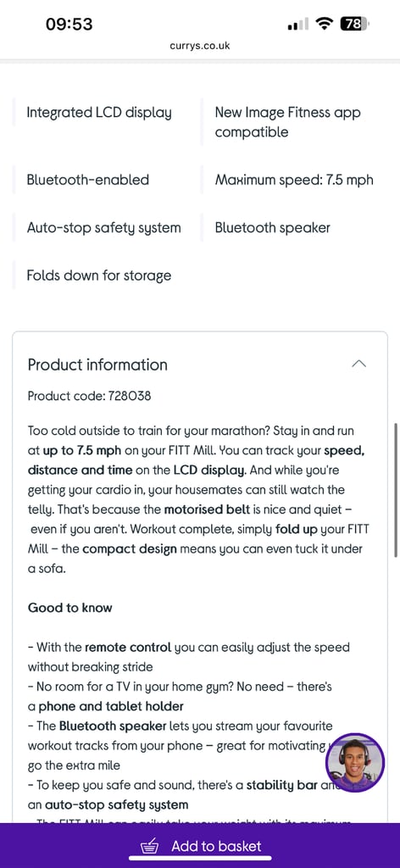Select New Image Fitness app compatible feature
Screen dimensions: 400x868
click(287, 122)
